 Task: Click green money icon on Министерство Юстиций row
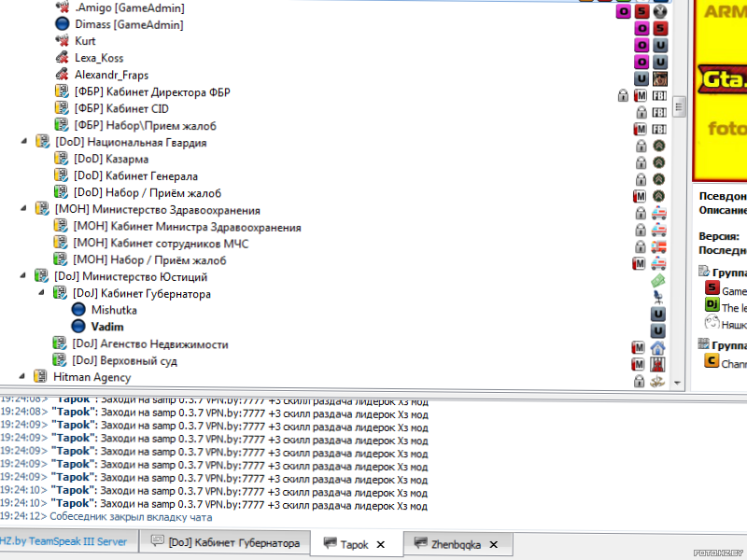click(x=658, y=281)
